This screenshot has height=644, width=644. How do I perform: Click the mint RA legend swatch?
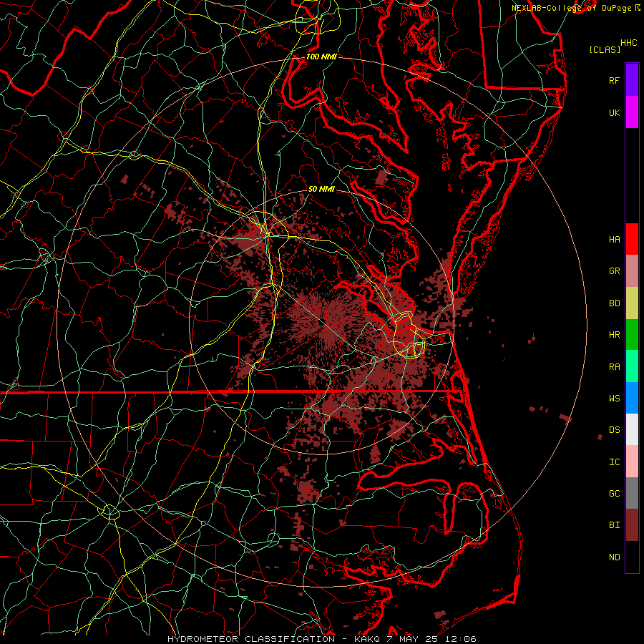click(632, 366)
